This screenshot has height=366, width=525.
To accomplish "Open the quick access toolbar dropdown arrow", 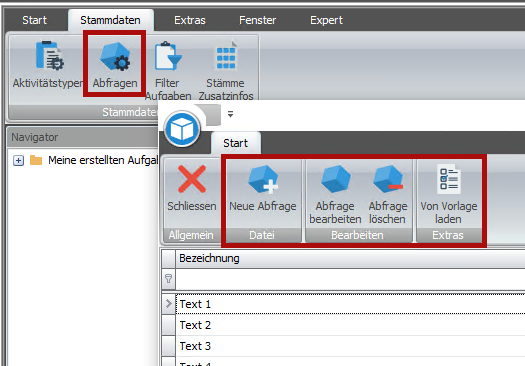I will [230, 114].
